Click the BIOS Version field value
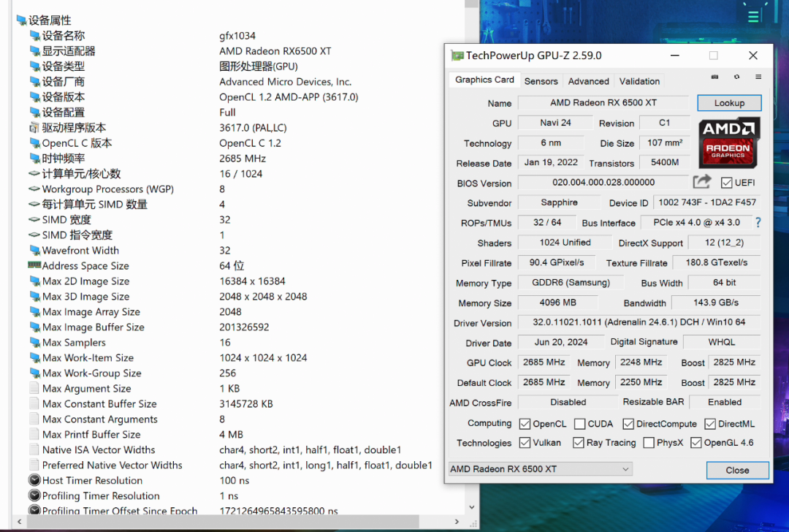This screenshot has width=789, height=532. [603, 182]
